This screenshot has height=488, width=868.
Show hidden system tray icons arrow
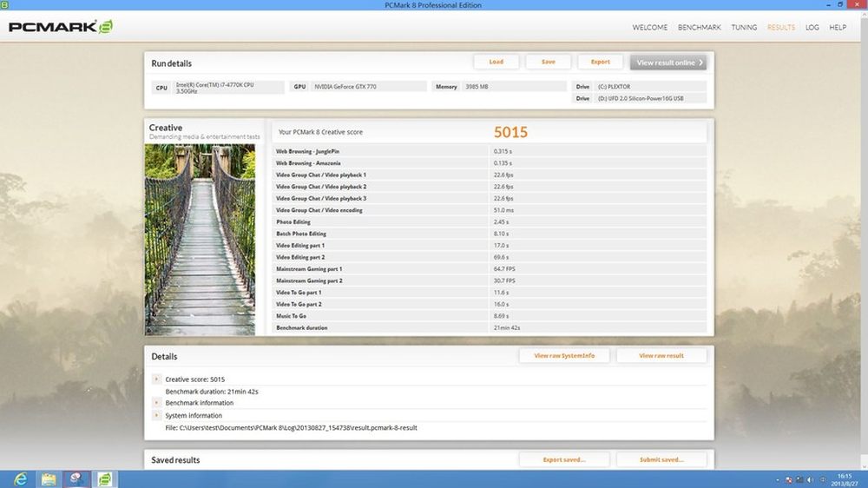tap(778, 479)
